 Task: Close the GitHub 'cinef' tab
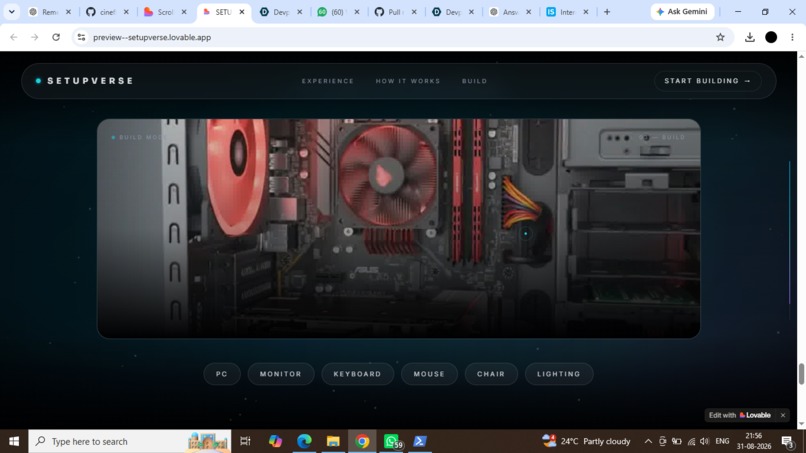pos(126,12)
